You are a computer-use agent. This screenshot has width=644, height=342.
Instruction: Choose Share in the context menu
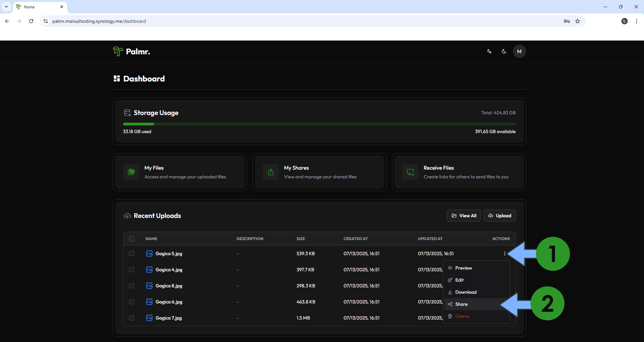coord(477,304)
